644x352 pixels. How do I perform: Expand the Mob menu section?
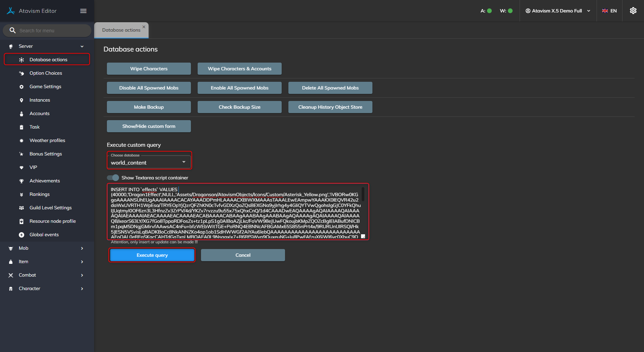[x=47, y=248]
